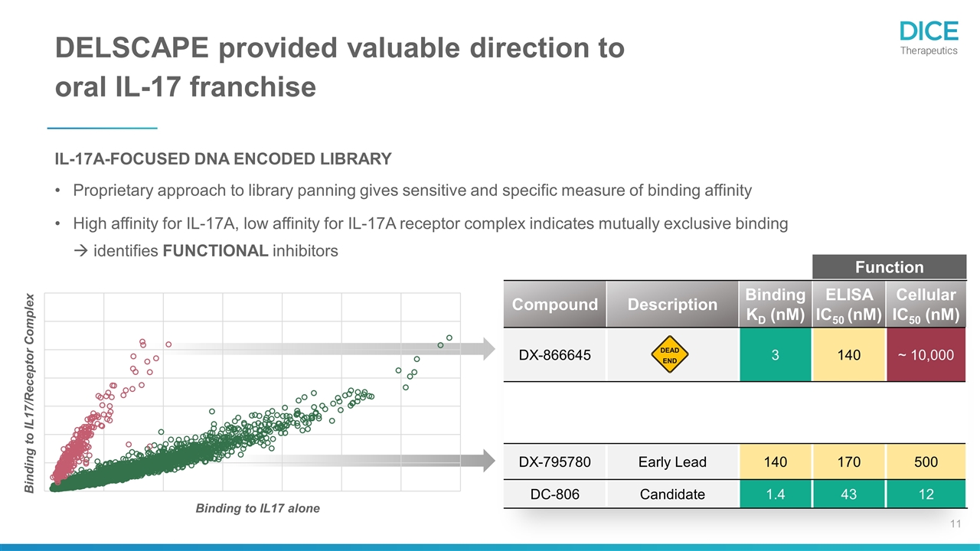Select the DC-806 compound name

pyautogui.click(x=555, y=494)
